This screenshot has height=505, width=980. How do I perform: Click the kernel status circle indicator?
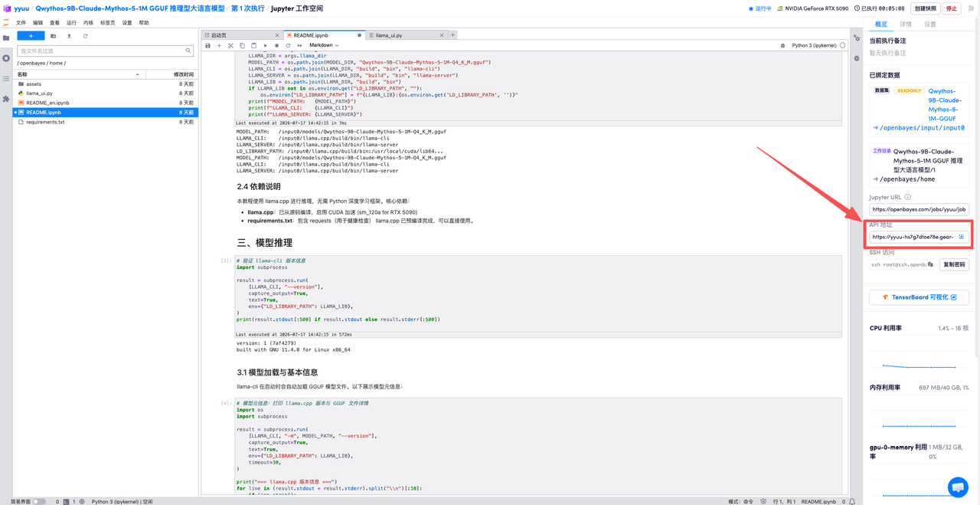pos(842,45)
